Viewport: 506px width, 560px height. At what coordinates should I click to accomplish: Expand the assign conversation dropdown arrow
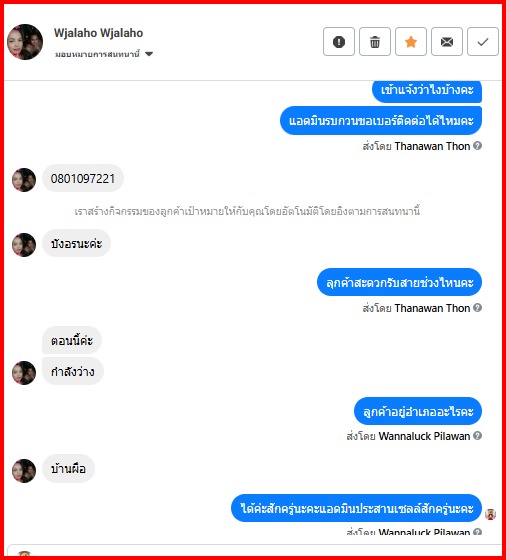(149, 54)
